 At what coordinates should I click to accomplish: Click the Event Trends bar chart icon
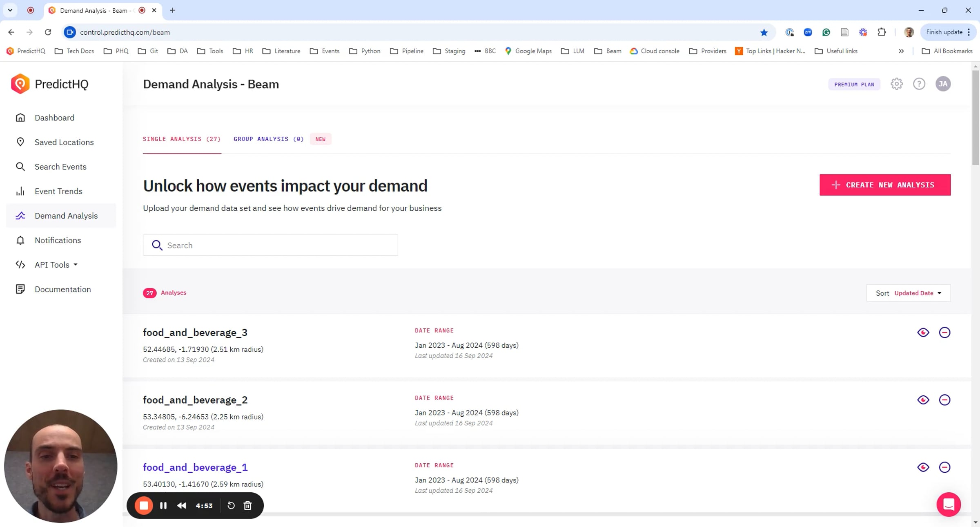click(20, 191)
